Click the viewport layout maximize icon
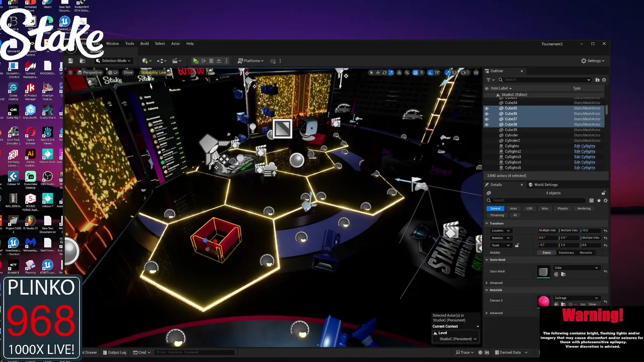 pyautogui.click(x=476, y=72)
